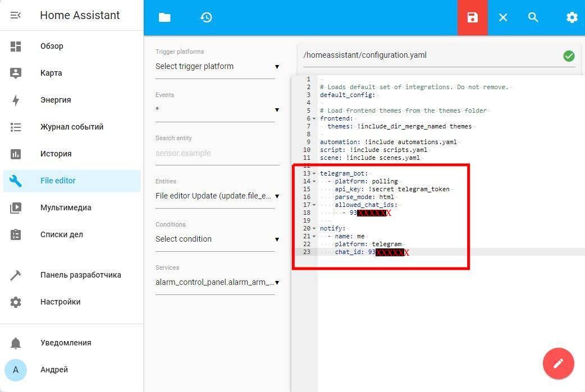This screenshot has height=392, width=585.
Task: Open the Андрей user avatar
Action: click(16, 370)
